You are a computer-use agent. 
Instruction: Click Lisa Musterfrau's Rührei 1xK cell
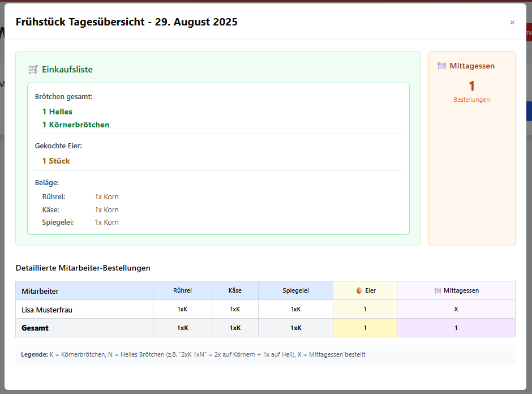[x=182, y=309]
